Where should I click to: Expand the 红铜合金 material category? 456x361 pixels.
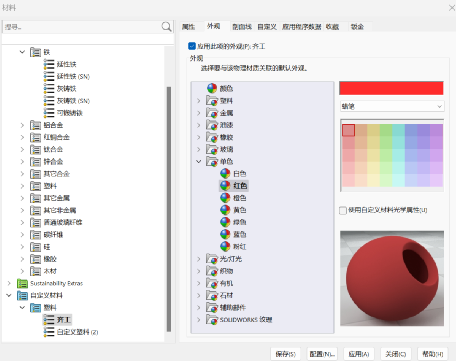click(22, 137)
